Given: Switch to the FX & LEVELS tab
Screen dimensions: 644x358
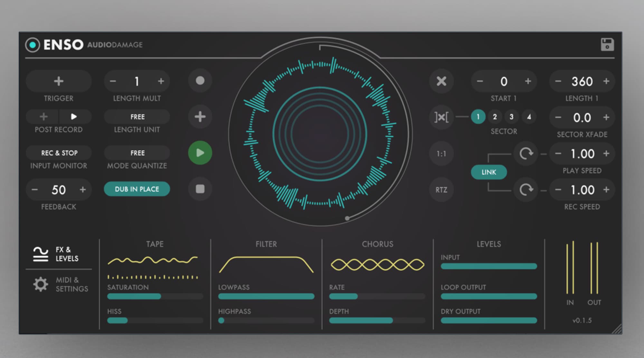Looking at the screenshot, I should [x=57, y=254].
